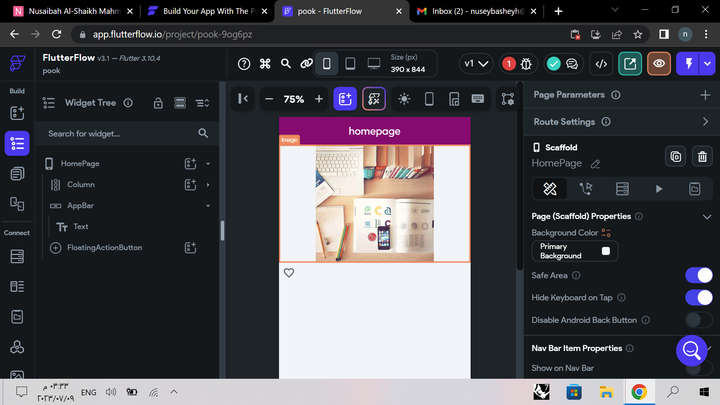Zoom in canvas with plus button
Image resolution: width=720 pixels, height=405 pixels.
point(319,99)
